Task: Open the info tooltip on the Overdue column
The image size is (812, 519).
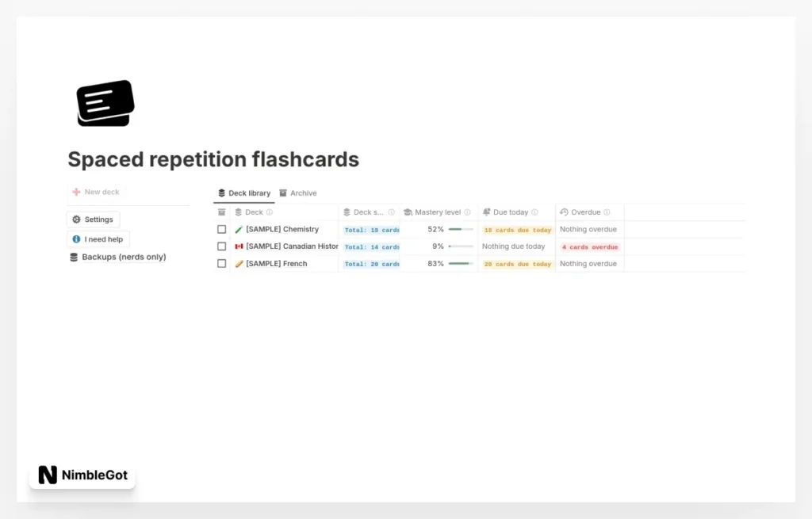Action: point(607,212)
